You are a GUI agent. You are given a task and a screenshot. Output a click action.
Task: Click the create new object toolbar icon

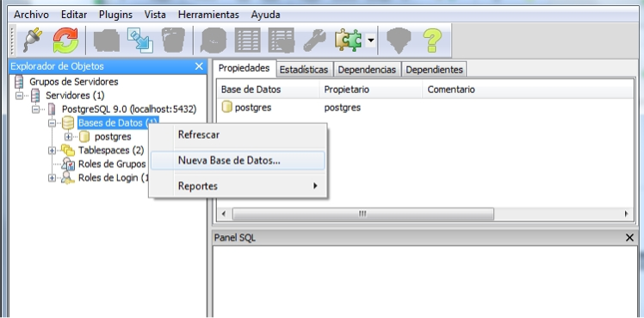coord(140,41)
